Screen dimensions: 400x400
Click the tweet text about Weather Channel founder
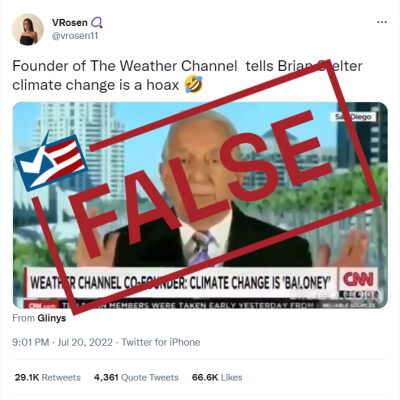[187, 75]
